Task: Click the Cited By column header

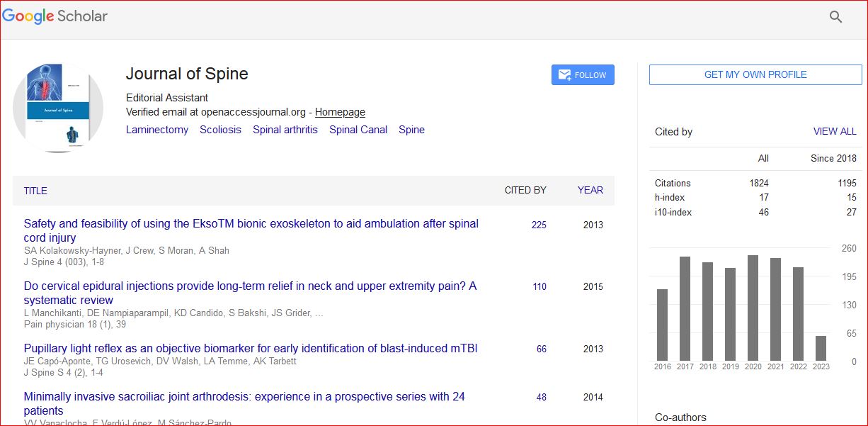Action: click(525, 190)
